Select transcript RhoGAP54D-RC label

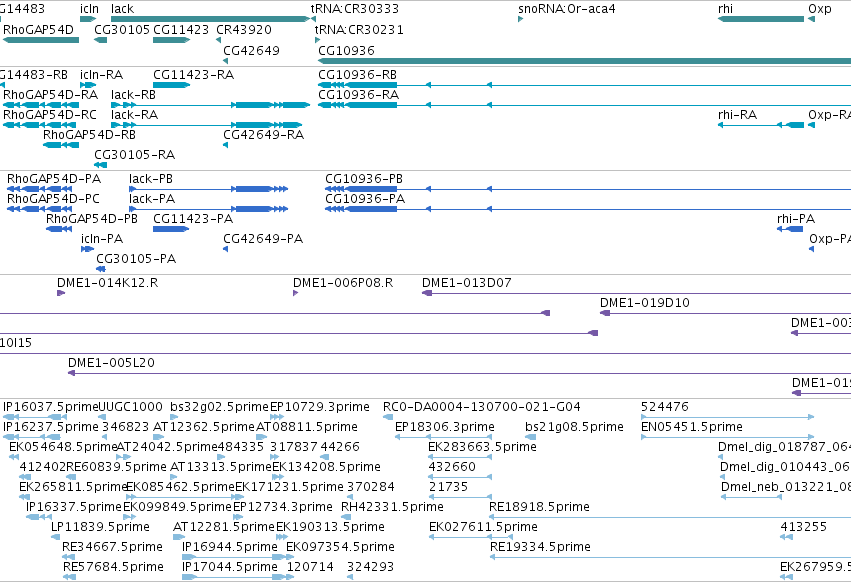click(x=50, y=115)
